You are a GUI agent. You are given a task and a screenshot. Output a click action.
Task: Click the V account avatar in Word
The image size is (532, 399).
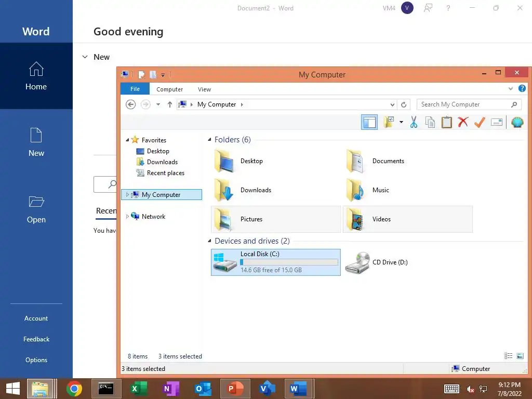(407, 8)
